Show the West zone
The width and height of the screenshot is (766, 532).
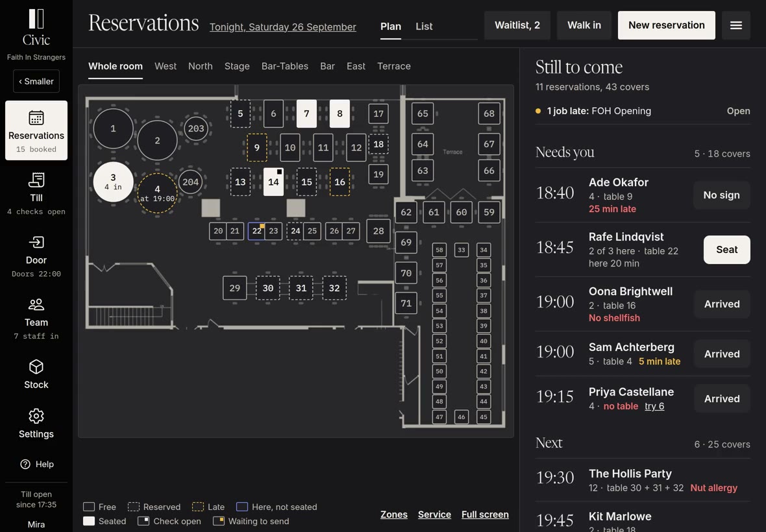coord(166,66)
